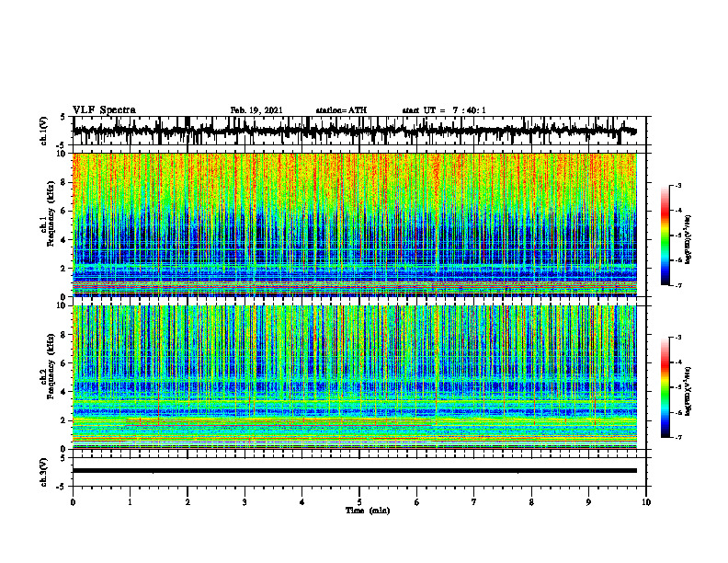Click the time axis tick label 2

pyautogui.click(x=188, y=502)
